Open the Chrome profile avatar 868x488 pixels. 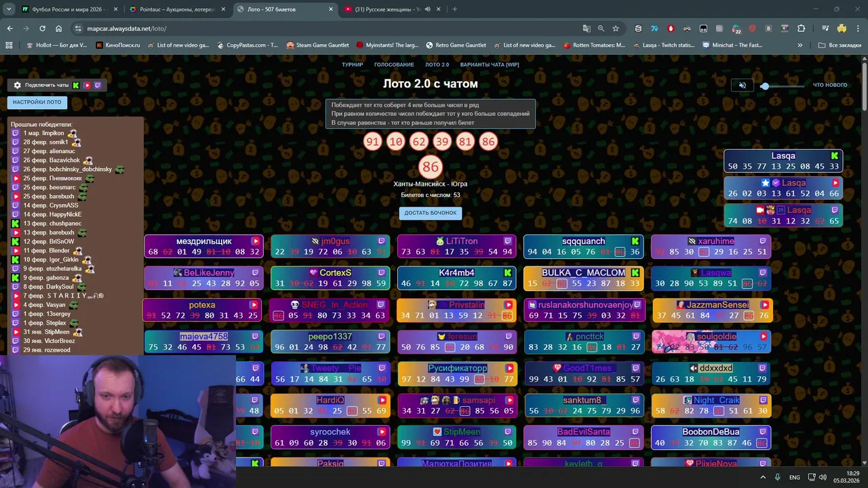point(842,28)
